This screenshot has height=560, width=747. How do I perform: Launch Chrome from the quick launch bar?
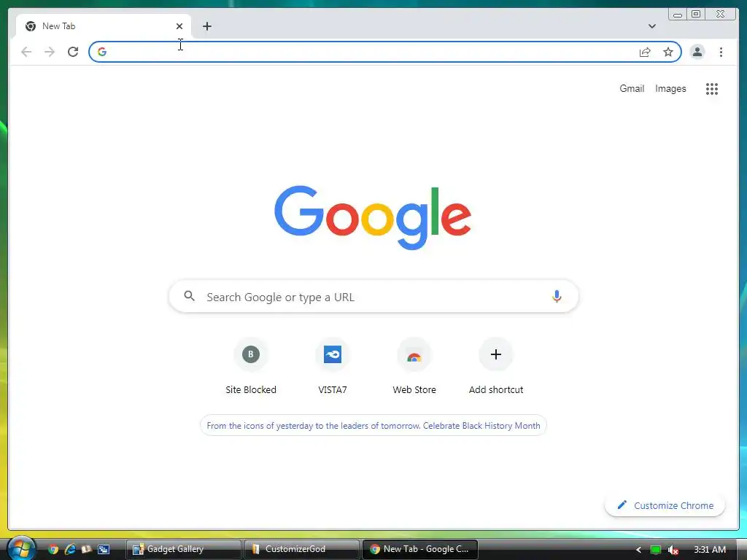[x=53, y=549]
